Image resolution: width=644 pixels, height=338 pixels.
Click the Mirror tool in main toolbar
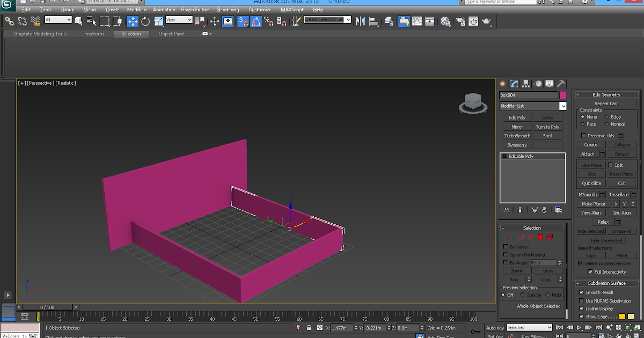click(x=361, y=21)
